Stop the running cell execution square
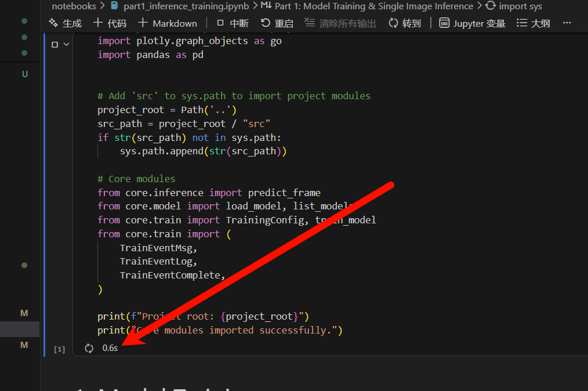The image size is (588, 391). click(55, 45)
